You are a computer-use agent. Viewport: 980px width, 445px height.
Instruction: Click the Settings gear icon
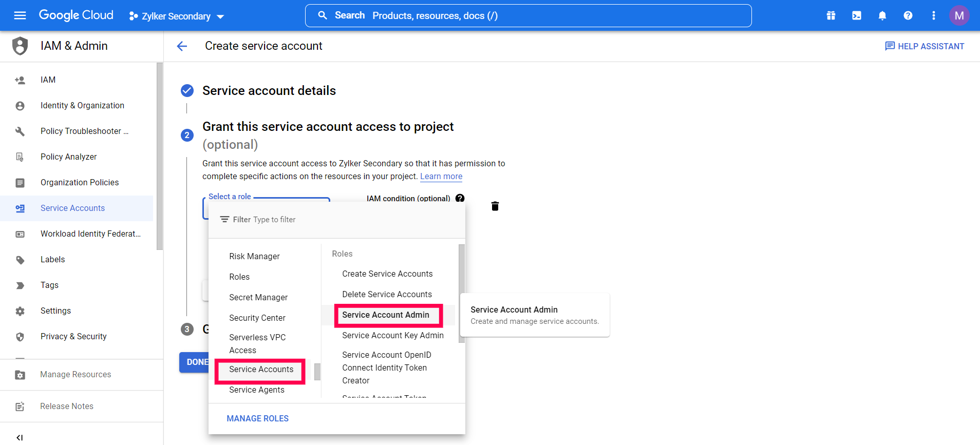20,311
